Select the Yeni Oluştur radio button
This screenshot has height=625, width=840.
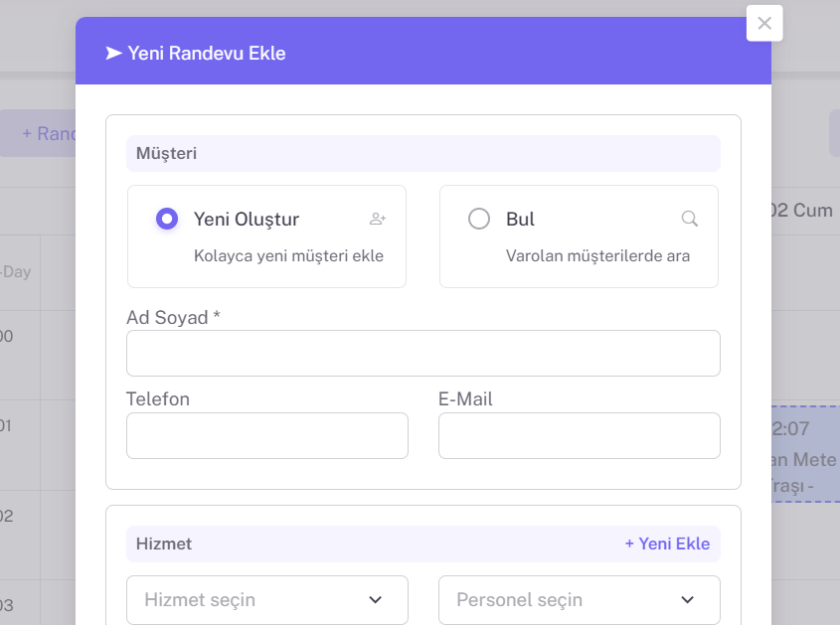pyautogui.click(x=167, y=219)
